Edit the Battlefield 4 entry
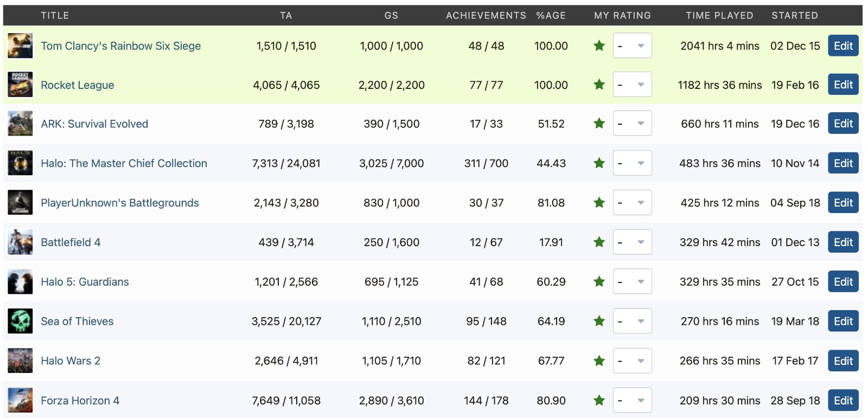Viewport: 868px width, 418px height. 843,242
